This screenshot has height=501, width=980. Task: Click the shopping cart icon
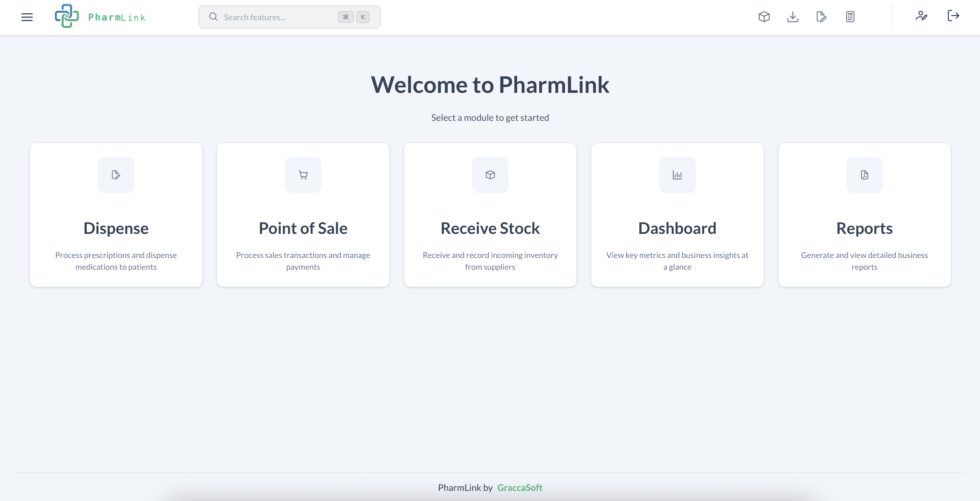click(303, 175)
